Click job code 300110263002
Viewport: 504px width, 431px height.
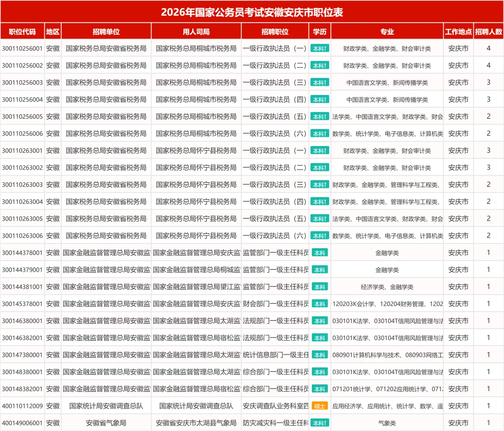(22, 168)
